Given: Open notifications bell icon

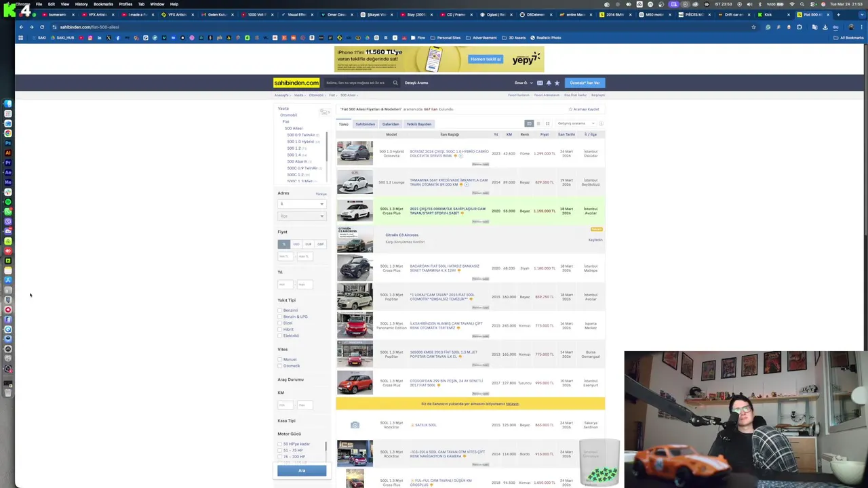Looking at the screenshot, I should point(549,83).
